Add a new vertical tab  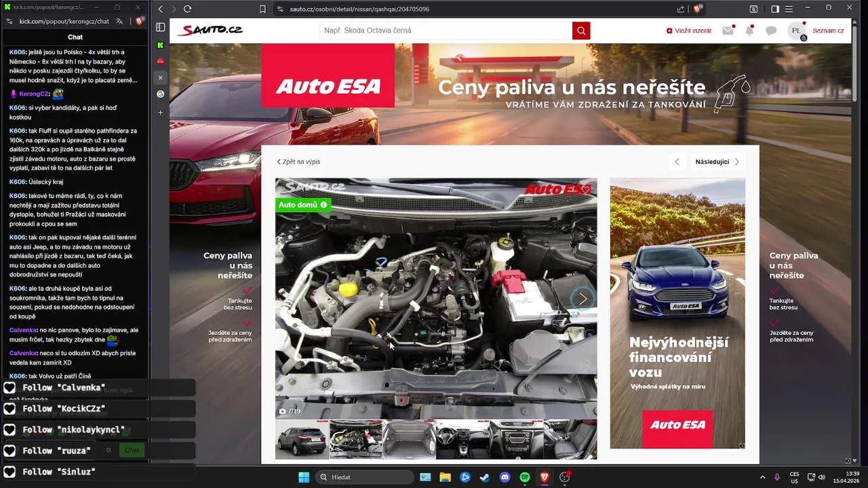click(161, 113)
